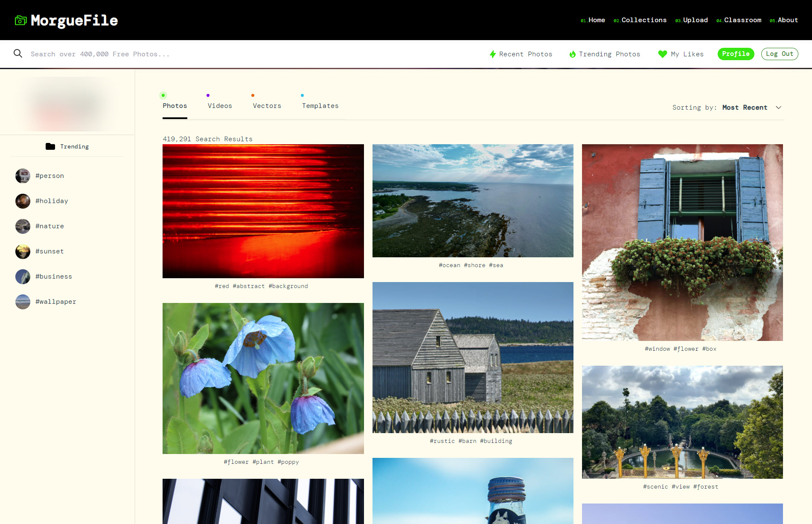This screenshot has height=524, width=812.
Task: Switch to the Vectors tab
Action: click(x=267, y=106)
